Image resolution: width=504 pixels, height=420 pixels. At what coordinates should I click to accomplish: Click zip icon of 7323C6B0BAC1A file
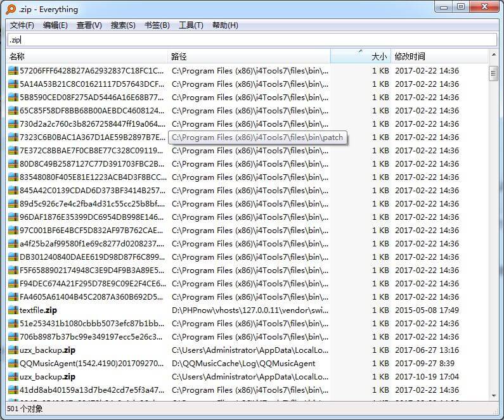[x=13, y=137]
